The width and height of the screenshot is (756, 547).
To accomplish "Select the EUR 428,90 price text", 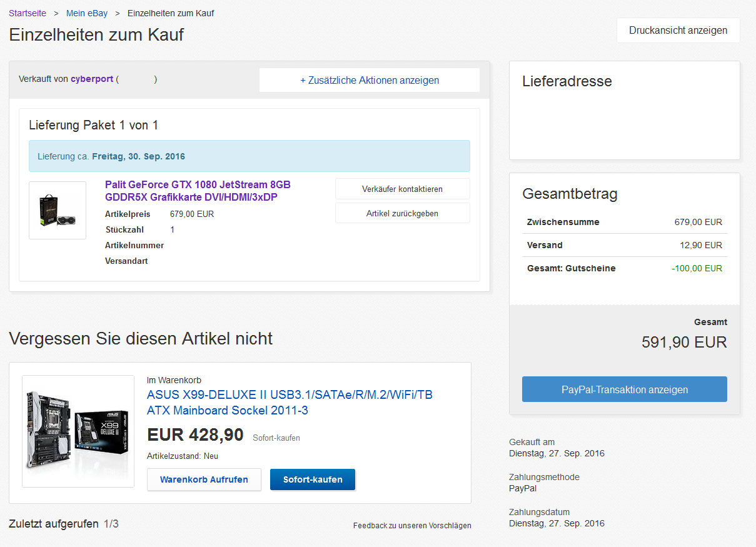I will coord(195,434).
